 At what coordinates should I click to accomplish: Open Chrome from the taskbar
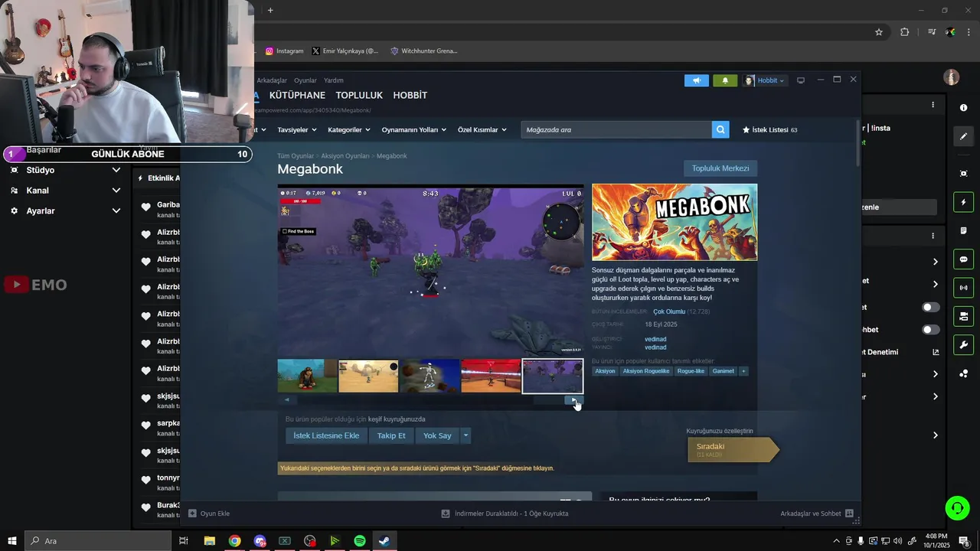(x=234, y=541)
